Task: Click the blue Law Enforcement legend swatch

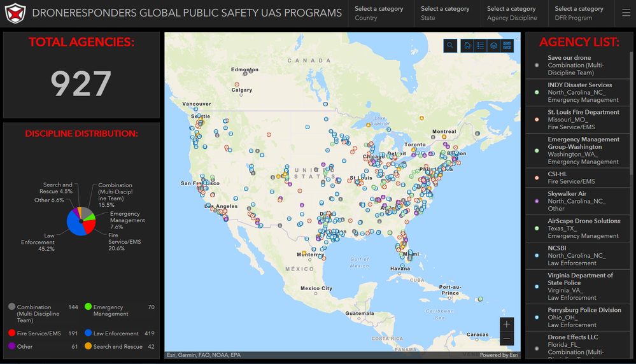Action: click(x=88, y=333)
